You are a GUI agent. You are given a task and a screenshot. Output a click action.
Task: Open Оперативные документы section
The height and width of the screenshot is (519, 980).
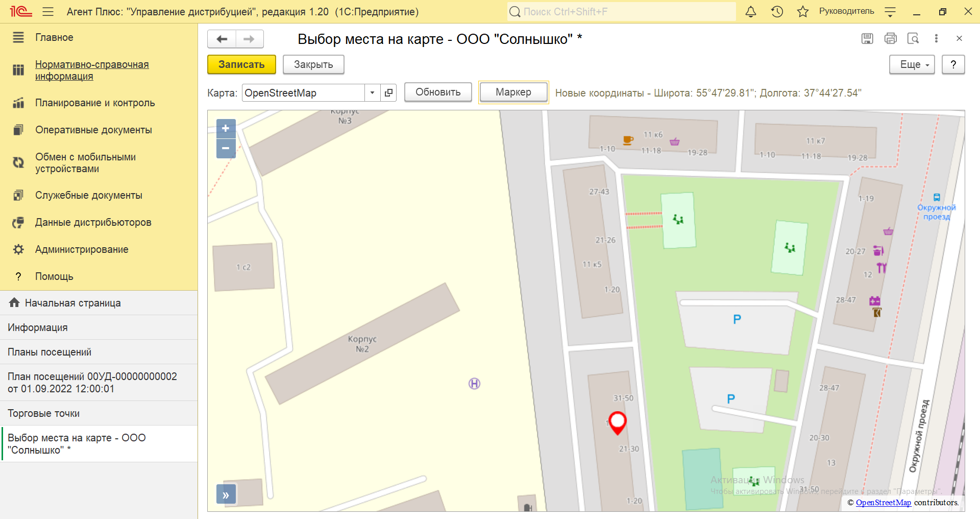pos(93,130)
